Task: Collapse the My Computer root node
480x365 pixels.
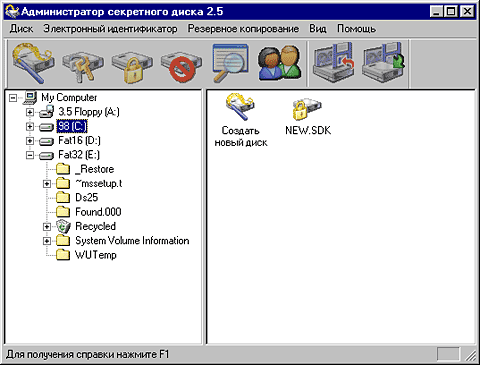Action: [13, 98]
